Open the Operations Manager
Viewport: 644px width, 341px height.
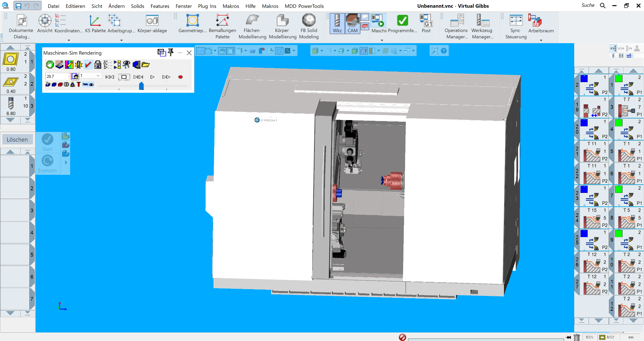(456, 27)
